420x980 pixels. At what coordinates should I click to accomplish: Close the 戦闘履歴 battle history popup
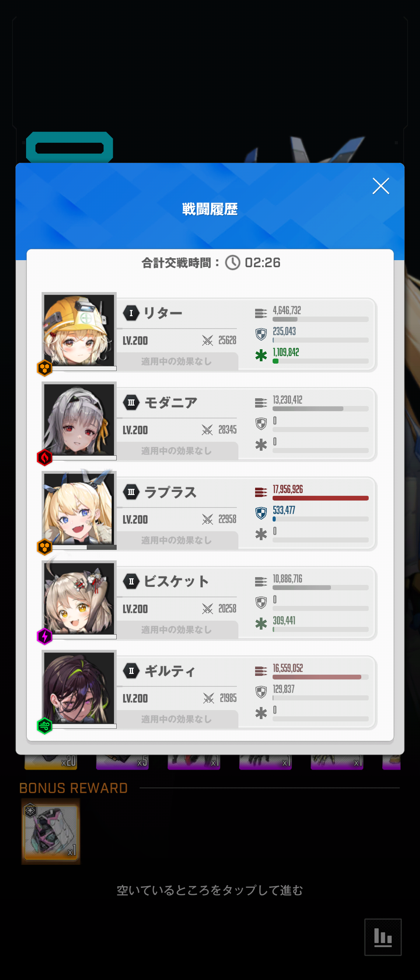381,186
